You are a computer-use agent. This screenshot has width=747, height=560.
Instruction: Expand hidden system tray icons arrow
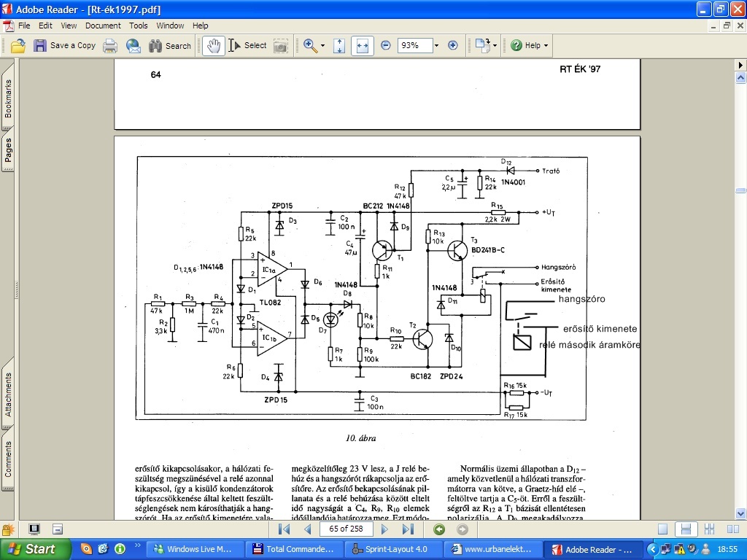653,550
